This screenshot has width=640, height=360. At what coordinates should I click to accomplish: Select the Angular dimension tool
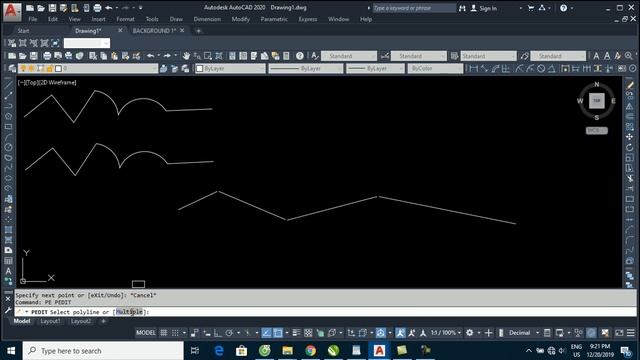[551, 69]
